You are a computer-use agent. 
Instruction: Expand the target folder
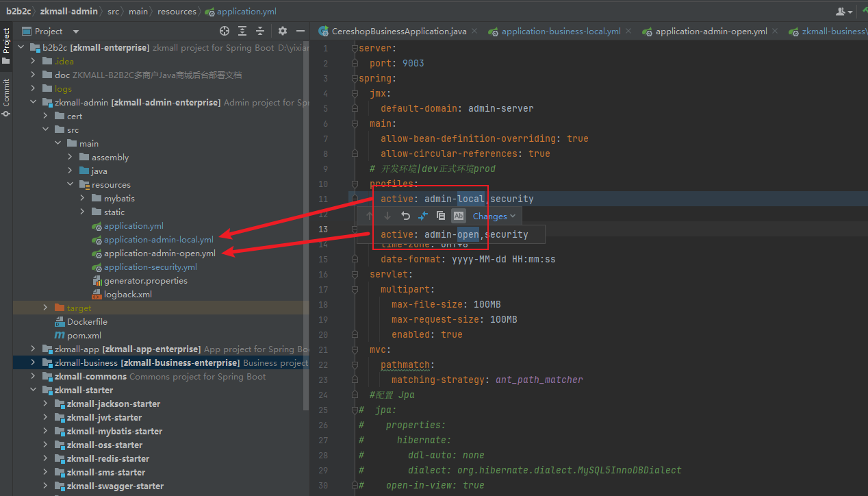pyautogui.click(x=46, y=308)
